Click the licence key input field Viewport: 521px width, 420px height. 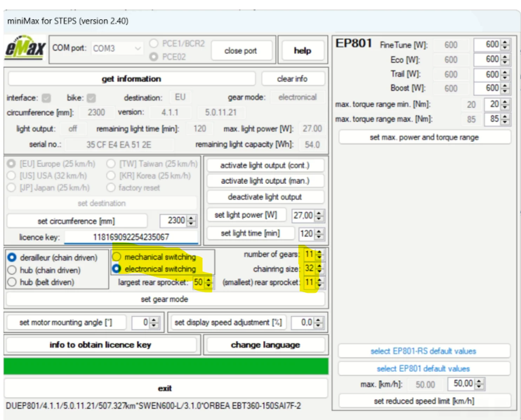131,237
